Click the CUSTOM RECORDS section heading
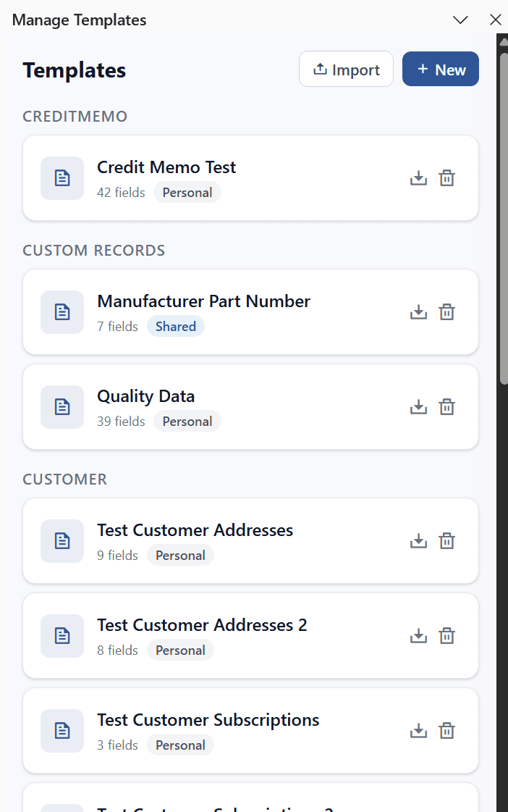Screen dimensions: 508x812 pos(93,251)
